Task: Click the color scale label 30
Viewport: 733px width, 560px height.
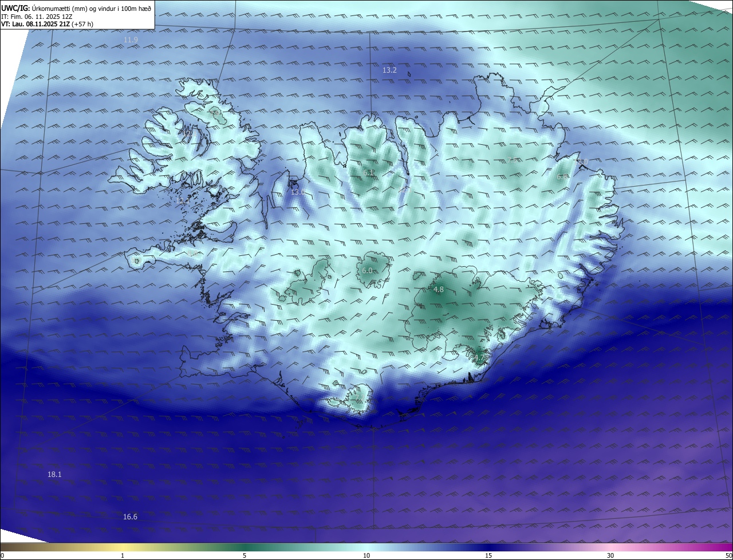Action: 610,556
